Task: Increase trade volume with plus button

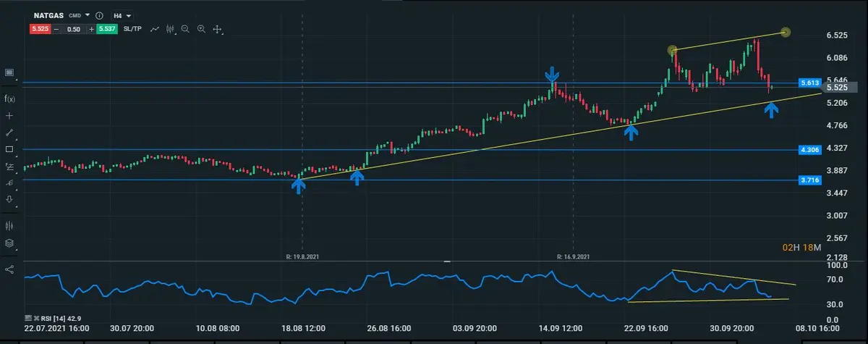Action: pyautogui.click(x=92, y=29)
